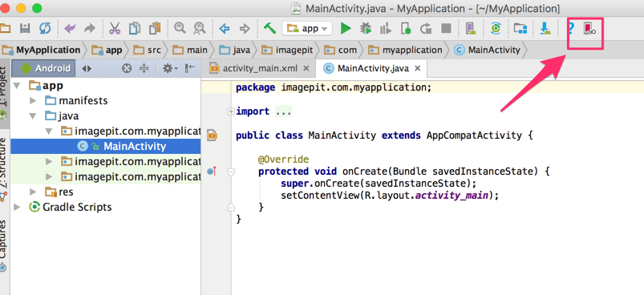This screenshot has height=295, width=644.
Task: Click the Run with Coverage icon
Action: tap(386, 28)
